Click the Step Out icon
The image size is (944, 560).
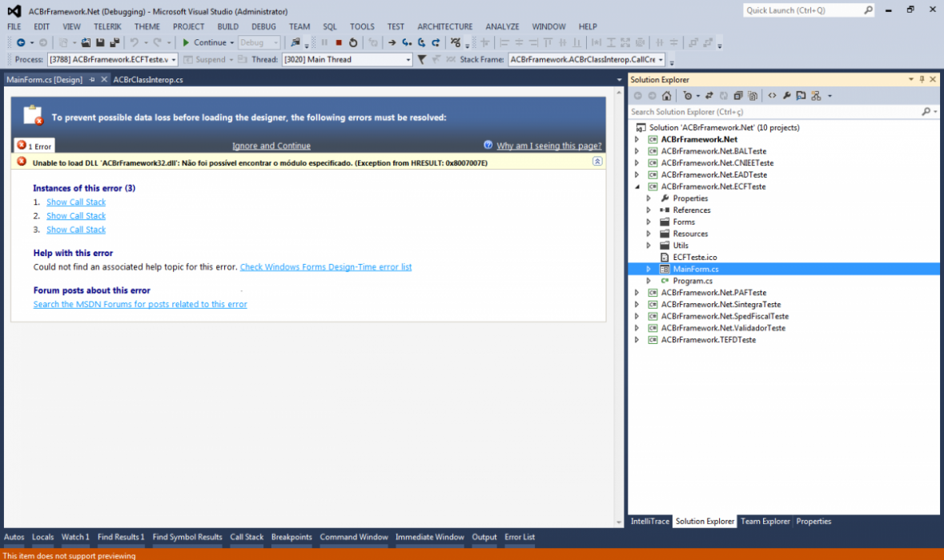click(x=436, y=42)
